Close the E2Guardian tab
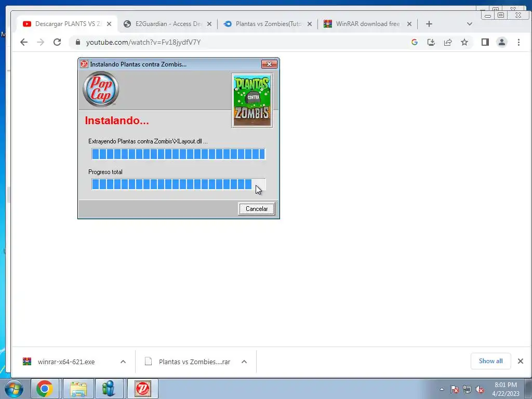The width and height of the screenshot is (532, 399). coord(209,24)
